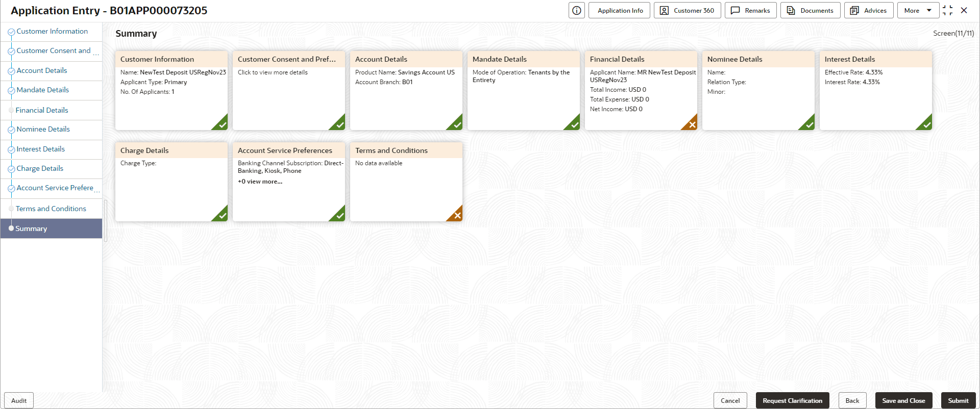Expand the More dropdown

pos(918,11)
